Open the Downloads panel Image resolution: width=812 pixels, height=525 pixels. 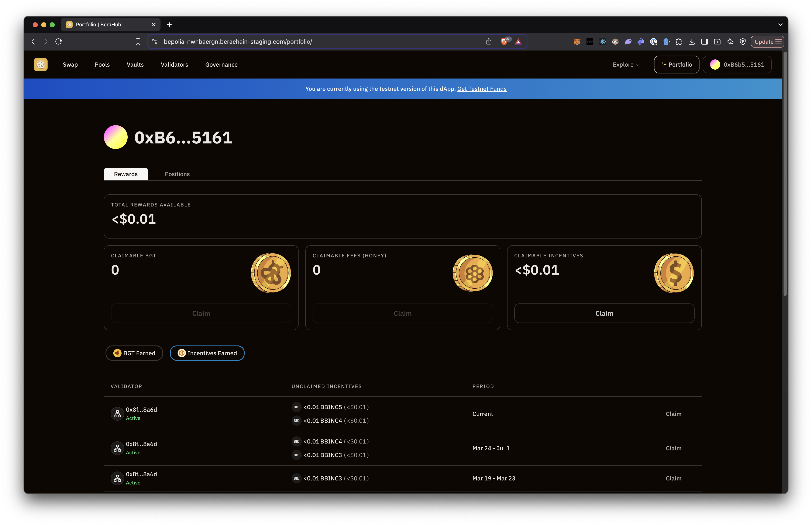click(691, 42)
